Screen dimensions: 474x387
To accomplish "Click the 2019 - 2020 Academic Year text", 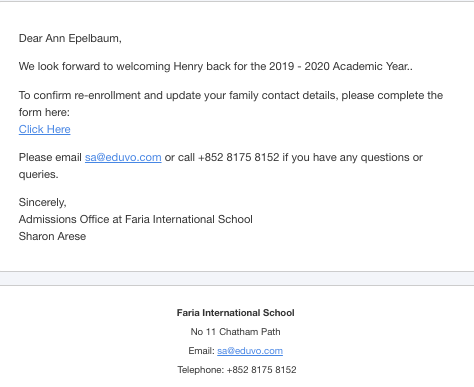I will click(x=341, y=66).
